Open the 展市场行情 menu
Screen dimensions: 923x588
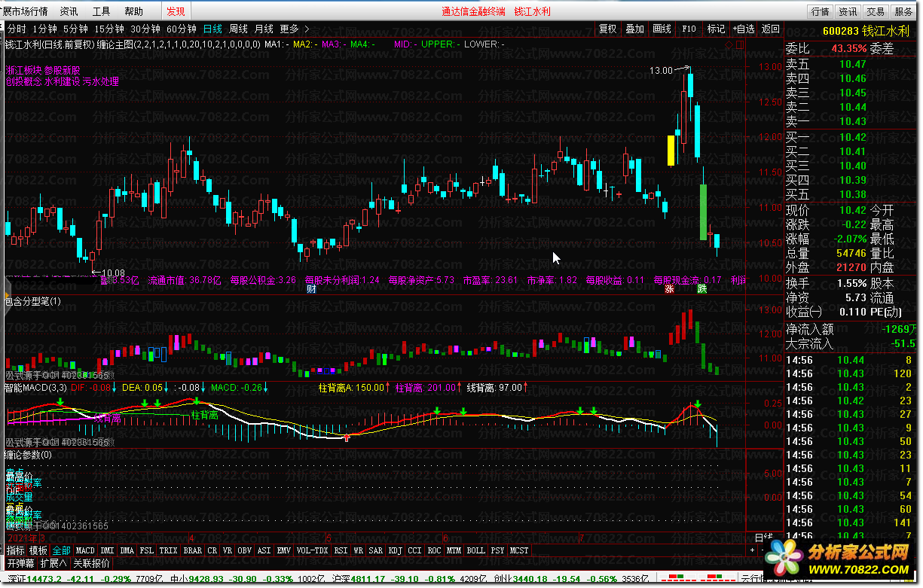point(26,11)
